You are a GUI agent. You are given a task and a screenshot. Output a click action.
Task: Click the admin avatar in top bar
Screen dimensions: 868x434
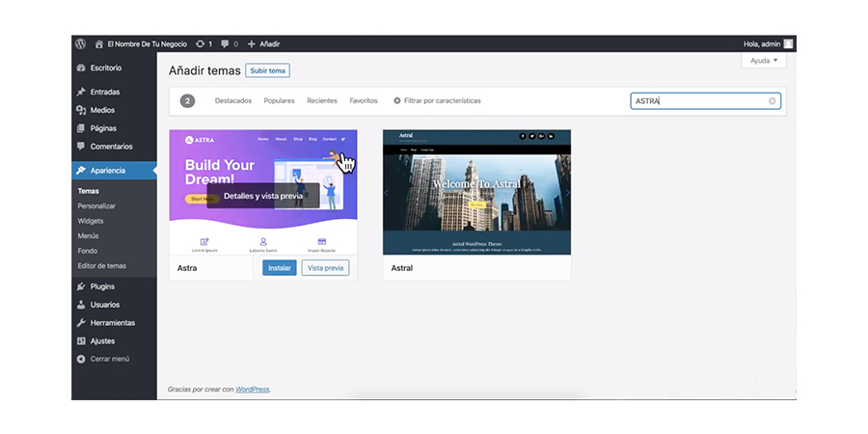tap(788, 43)
